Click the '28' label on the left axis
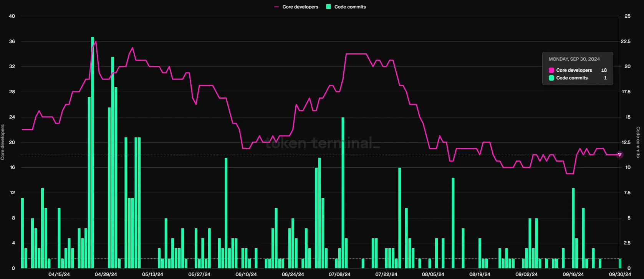The width and height of the screenshot is (644, 279). point(12,92)
